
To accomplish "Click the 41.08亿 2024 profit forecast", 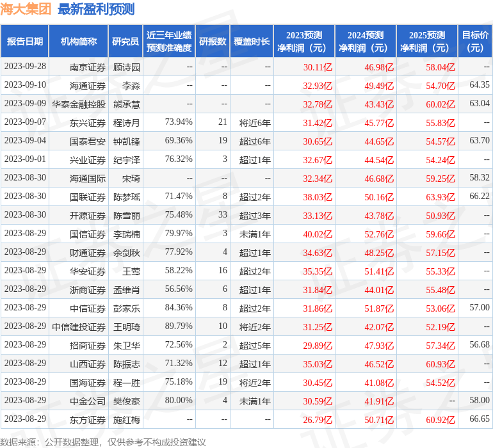I will tap(379, 382).
